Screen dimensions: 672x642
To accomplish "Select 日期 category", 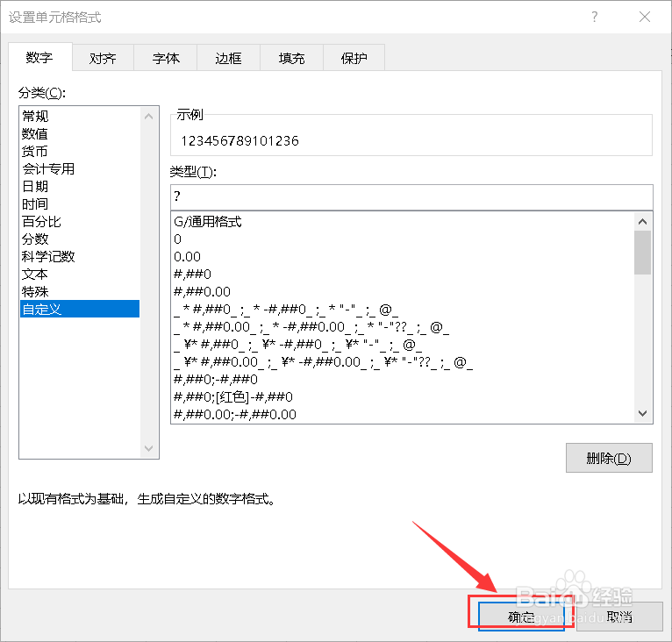I will 80,187.
